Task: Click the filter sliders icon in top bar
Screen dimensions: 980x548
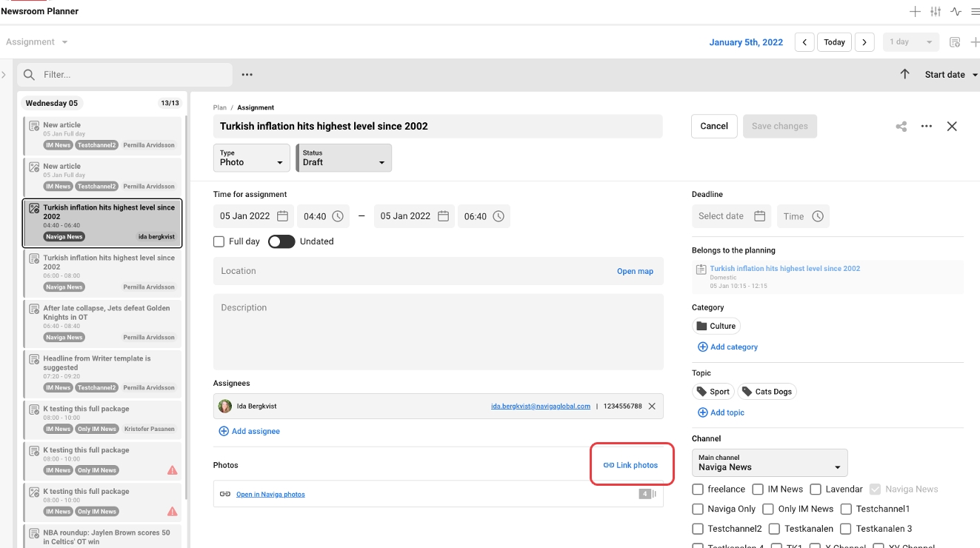Action: tap(936, 12)
